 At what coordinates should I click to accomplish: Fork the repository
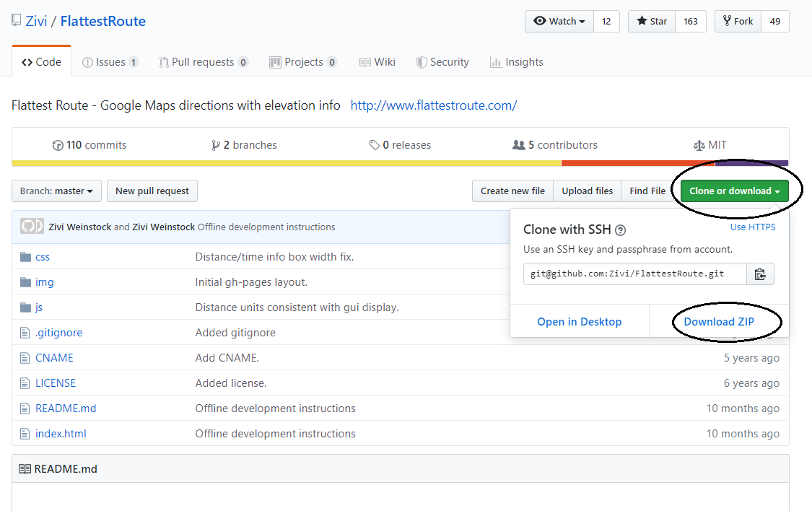coord(738,21)
